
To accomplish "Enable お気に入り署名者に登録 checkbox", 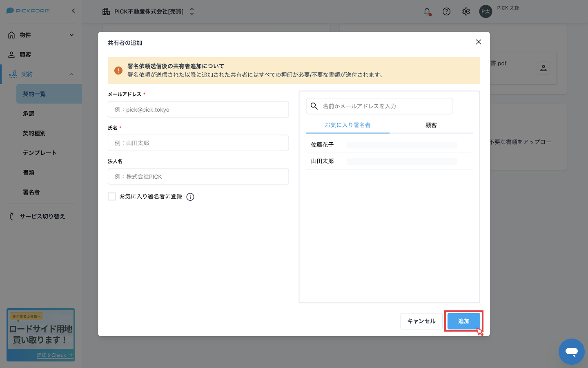I will [112, 197].
